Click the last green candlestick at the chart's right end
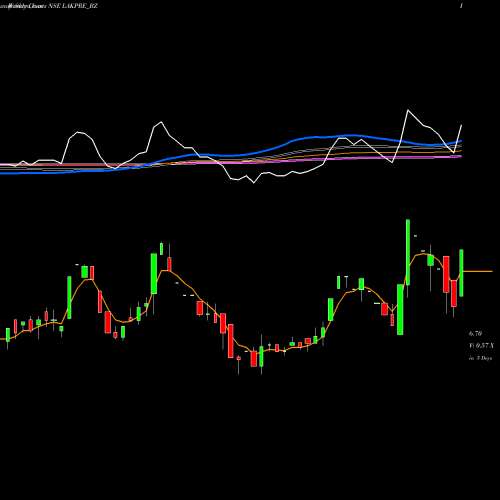The height and width of the screenshot is (500, 500). coord(461,273)
